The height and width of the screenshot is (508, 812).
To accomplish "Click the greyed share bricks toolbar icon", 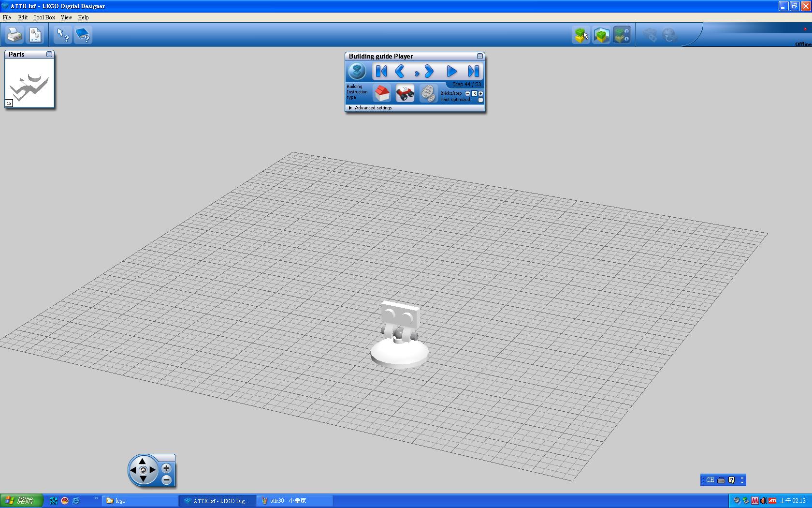I will pos(650,35).
